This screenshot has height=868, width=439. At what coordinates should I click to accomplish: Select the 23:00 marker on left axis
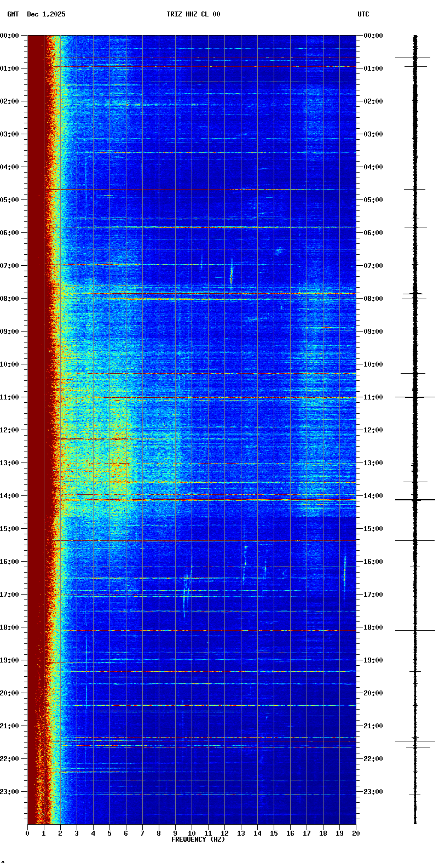[10, 792]
